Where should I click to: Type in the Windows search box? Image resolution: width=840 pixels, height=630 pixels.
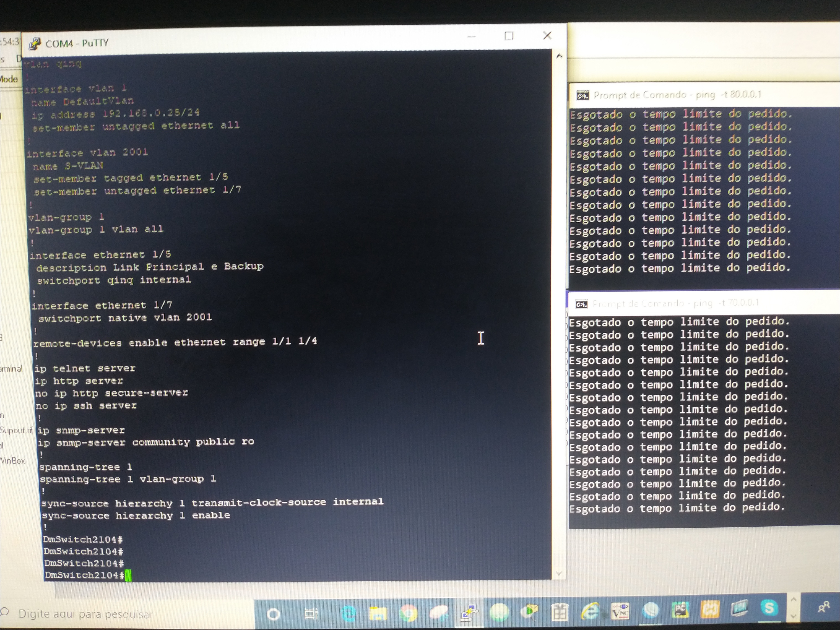point(86,614)
